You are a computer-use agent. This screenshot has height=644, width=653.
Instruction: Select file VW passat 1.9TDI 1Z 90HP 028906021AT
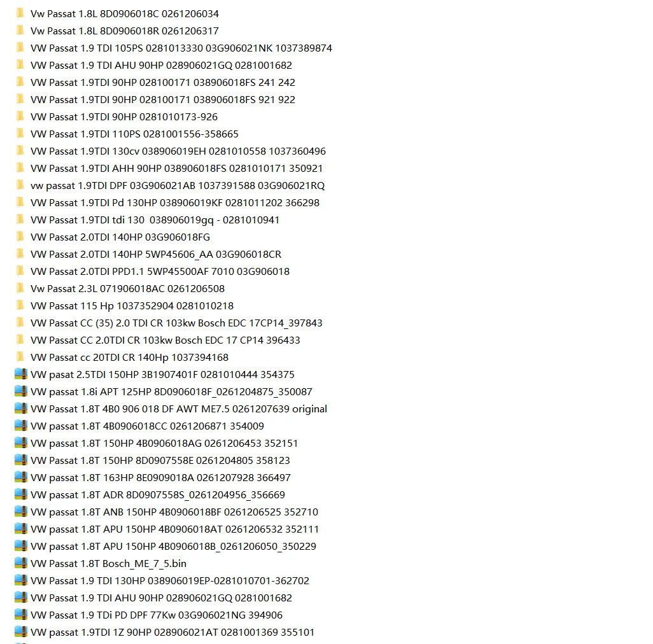[172, 632]
